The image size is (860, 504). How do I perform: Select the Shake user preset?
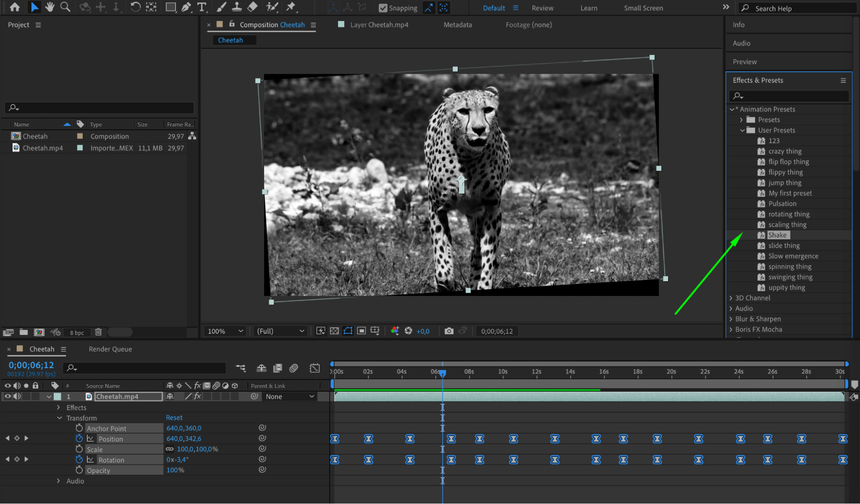(777, 235)
